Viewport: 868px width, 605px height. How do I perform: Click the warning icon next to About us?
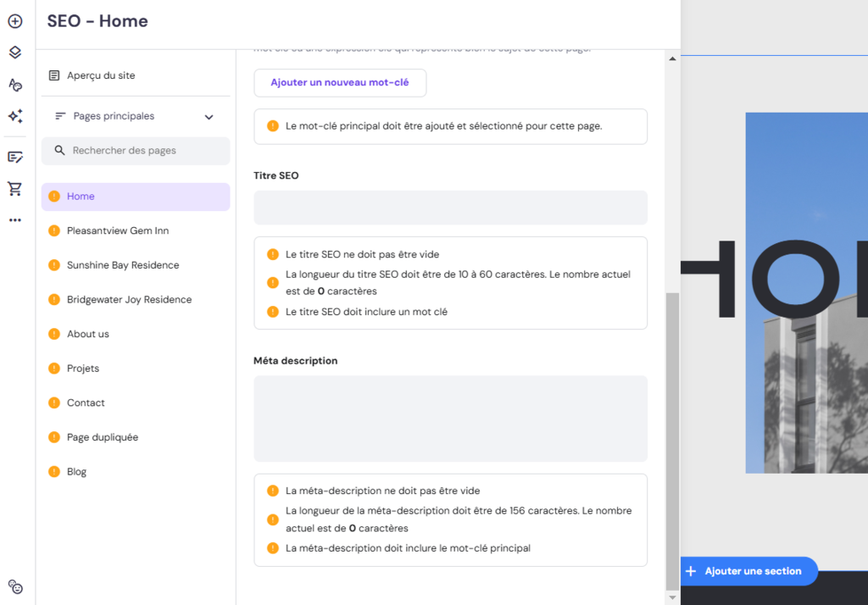[x=54, y=334]
